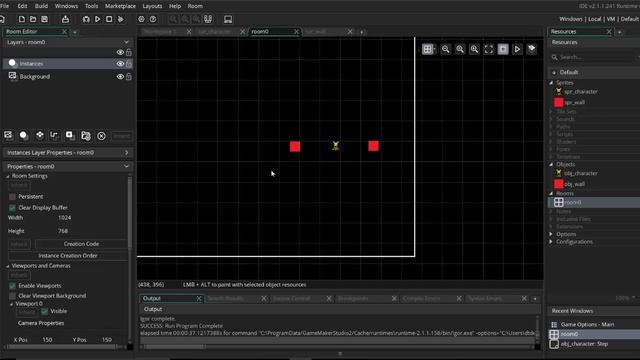This screenshot has width=640, height=360.
Task: Open the Layouts menu
Action: (x=152, y=6)
